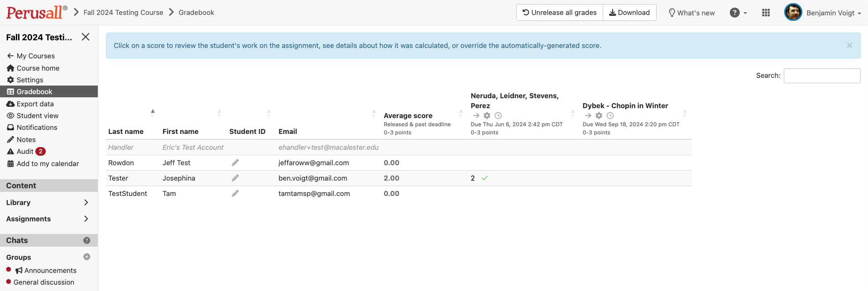Click the pencil icon in TestStudent row
Screen dimensions: 868x291
point(235,194)
